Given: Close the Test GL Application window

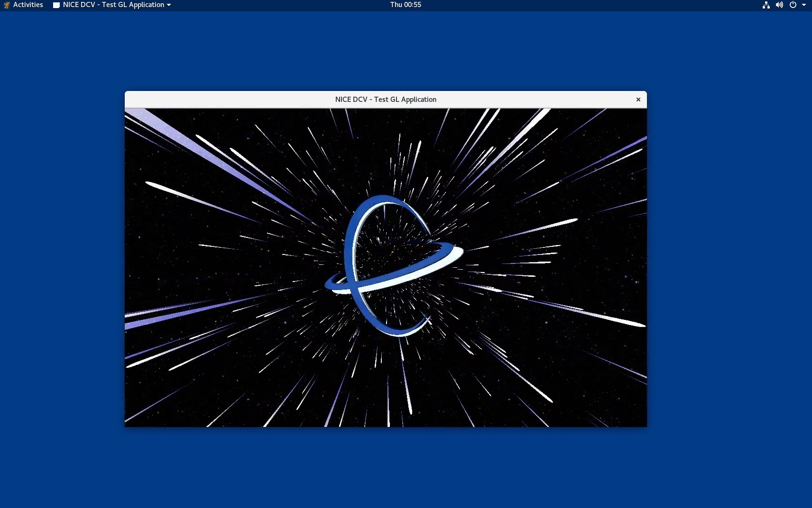Looking at the screenshot, I should tap(638, 100).
